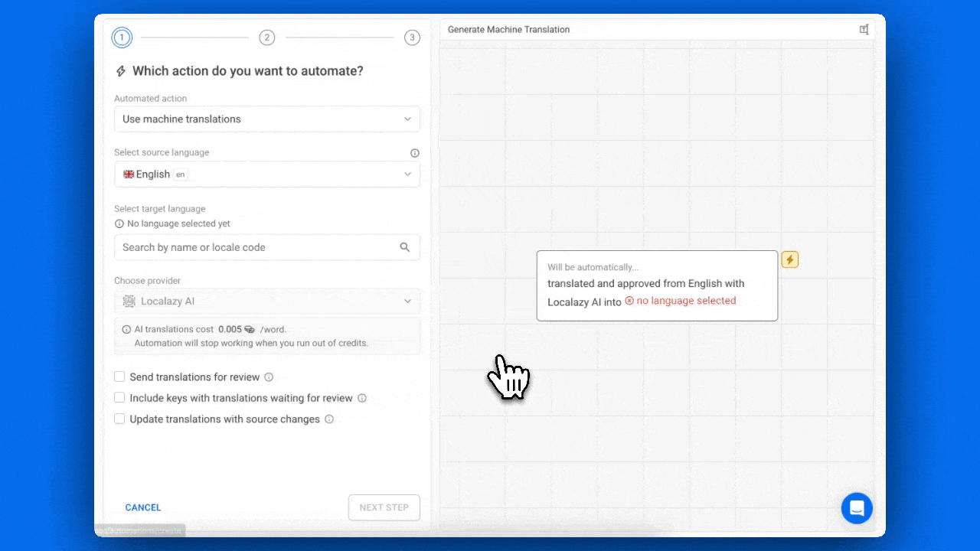Click the CANCEL link
980x551 pixels.
tap(143, 507)
